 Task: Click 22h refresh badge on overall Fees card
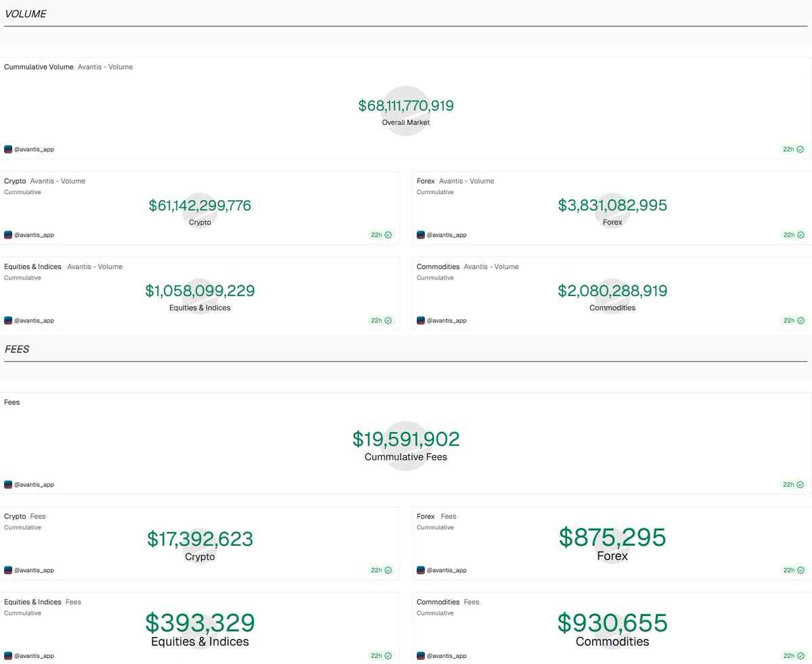[794, 485]
